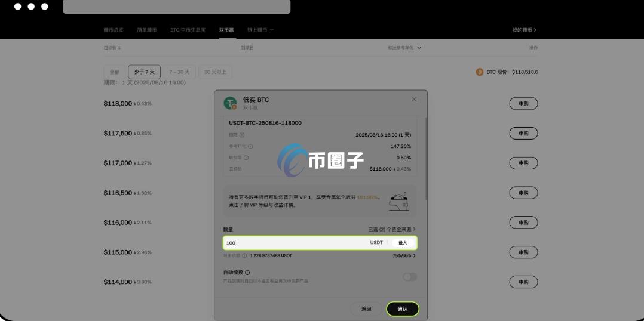
Task: Click 申购 for $118,000 row
Action: (x=523, y=104)
